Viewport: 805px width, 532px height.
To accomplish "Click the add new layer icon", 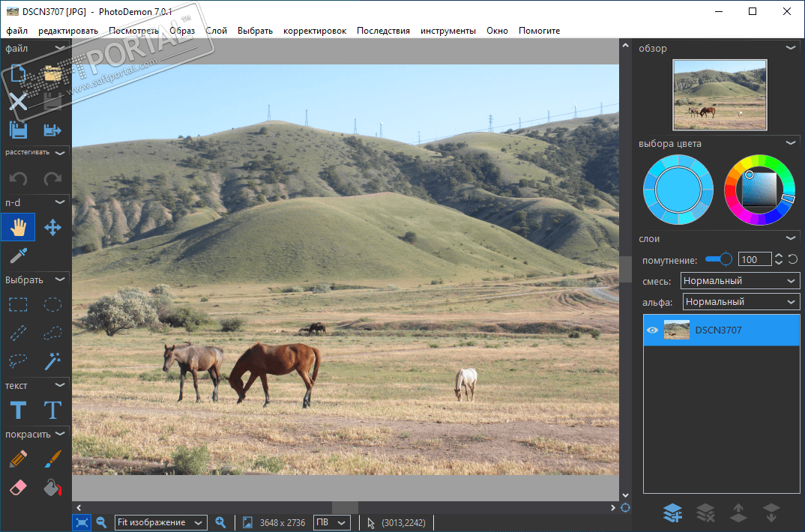I will [672, 513].
